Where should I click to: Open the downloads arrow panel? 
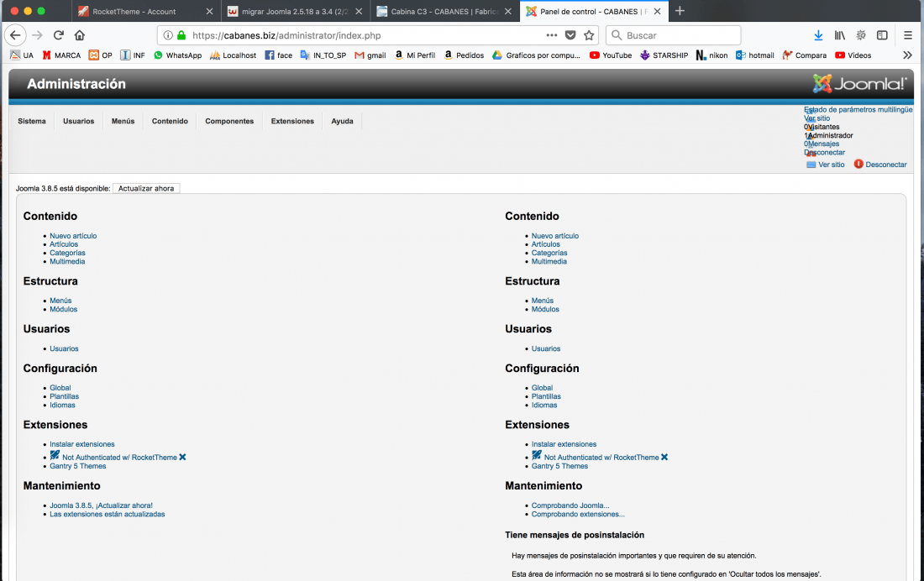click(x=818, y=35)
